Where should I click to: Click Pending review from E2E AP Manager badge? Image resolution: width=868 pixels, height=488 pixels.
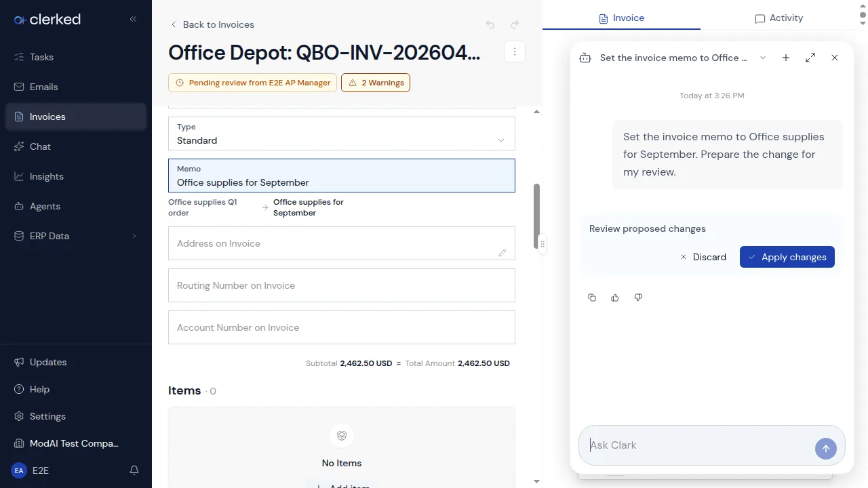pos(252,83)
